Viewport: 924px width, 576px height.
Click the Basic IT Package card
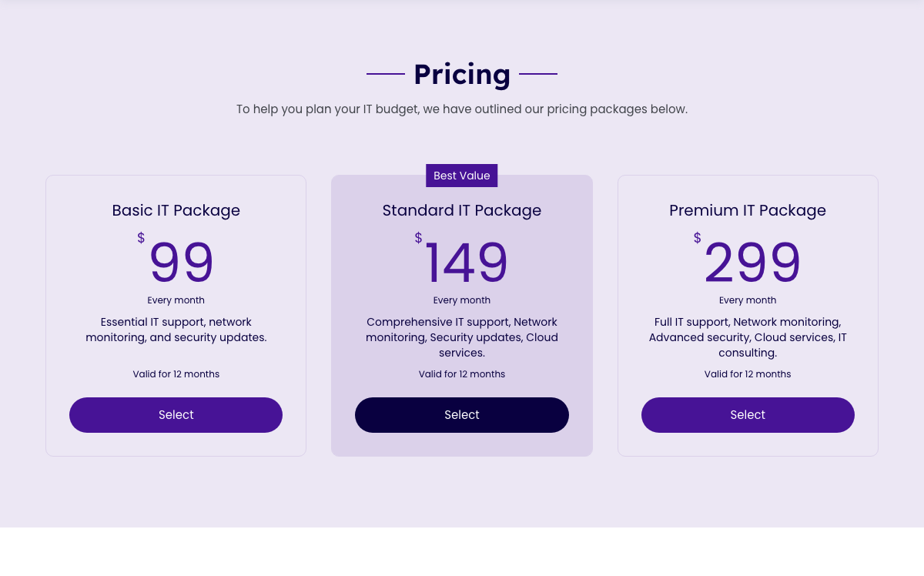(176, 315)
